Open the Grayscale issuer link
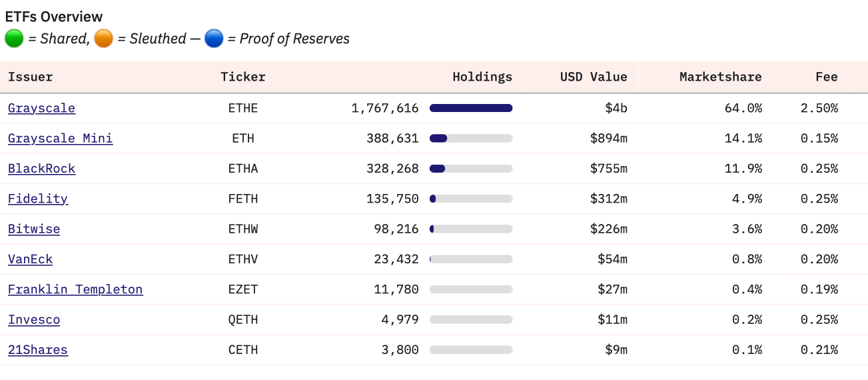 [x=41, y=108]
